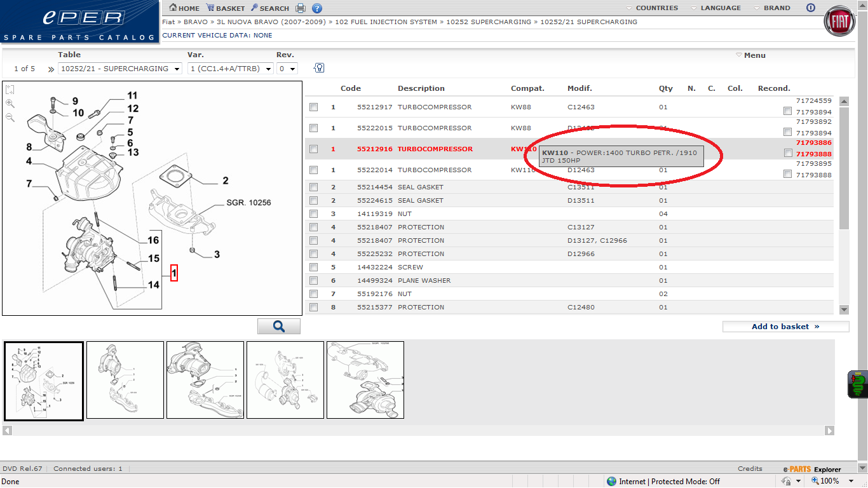The height and width of the screenshot is (488, 868).
Task: Expand the BRAND menu
Action: pyautogui.click(x=772, y=8)
